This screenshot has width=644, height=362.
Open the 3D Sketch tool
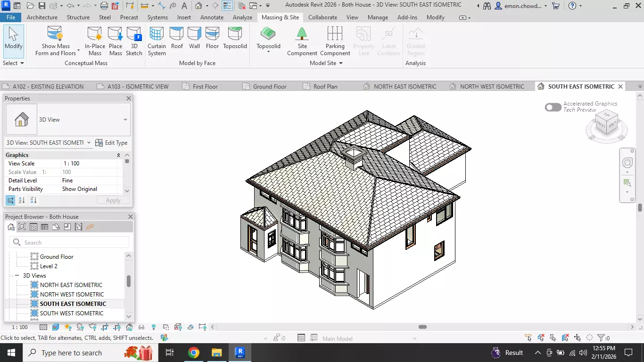point(134,41)
